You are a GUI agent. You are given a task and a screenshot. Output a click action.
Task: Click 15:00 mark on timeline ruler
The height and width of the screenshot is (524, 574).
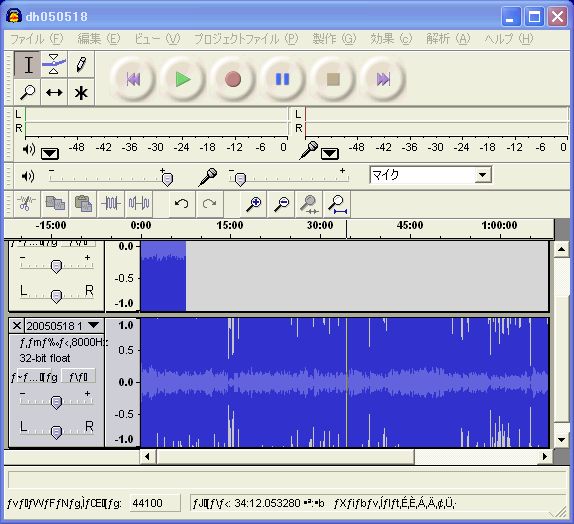coord(230,225)
